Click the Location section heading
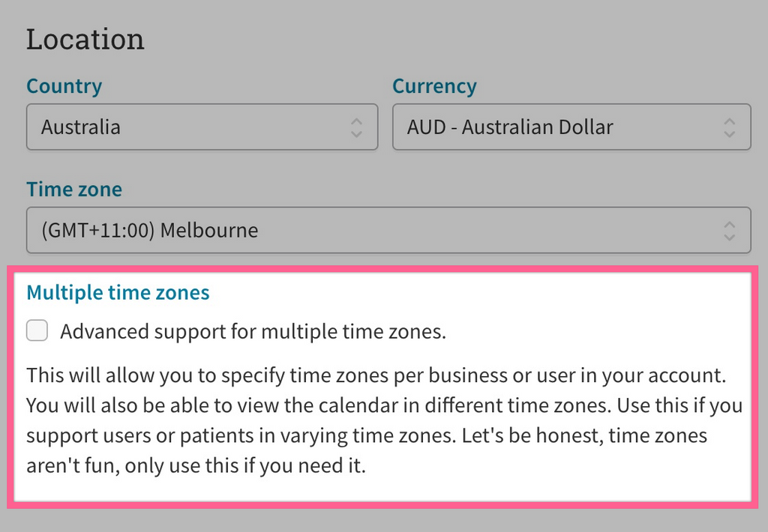 click(85, 38)
